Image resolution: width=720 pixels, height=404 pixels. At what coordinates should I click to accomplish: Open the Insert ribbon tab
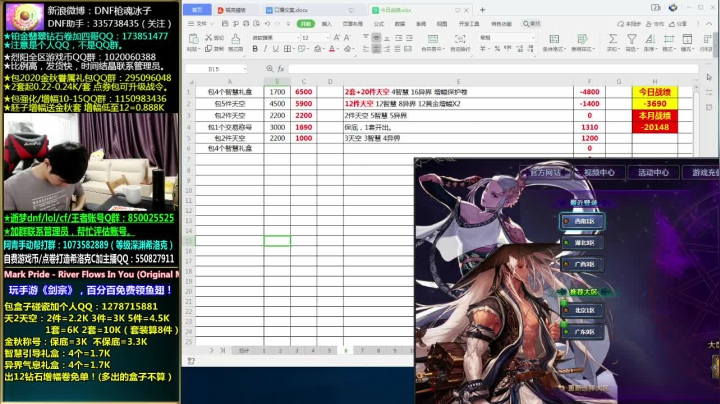(326, 23)
